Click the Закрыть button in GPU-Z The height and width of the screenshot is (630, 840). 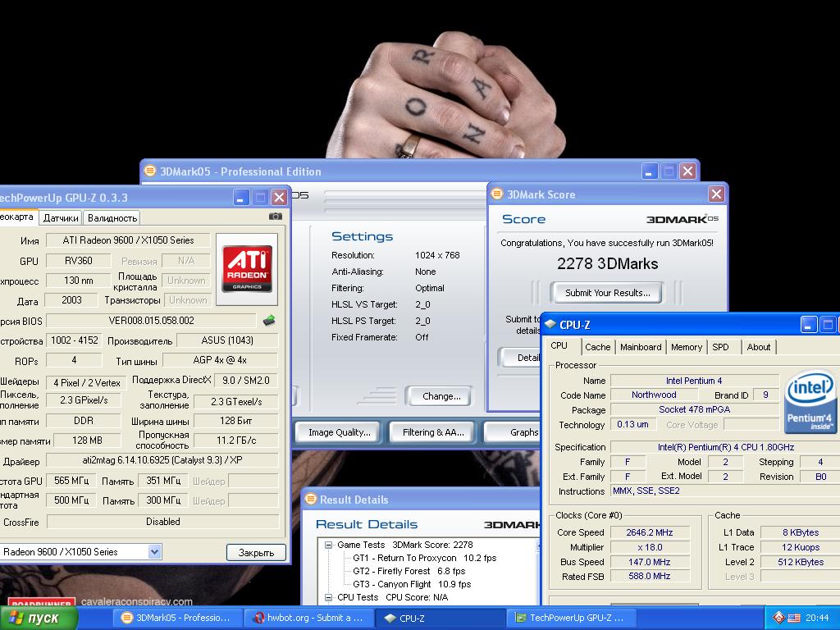[x=256, y=552]
